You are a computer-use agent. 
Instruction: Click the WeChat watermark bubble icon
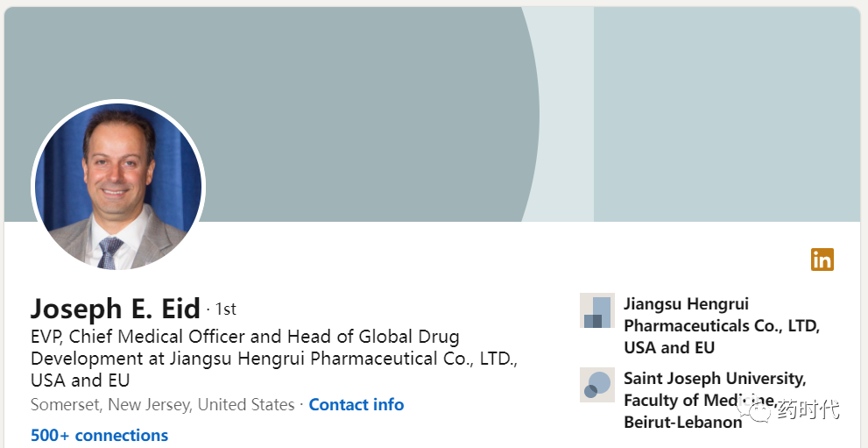point(753,410)
